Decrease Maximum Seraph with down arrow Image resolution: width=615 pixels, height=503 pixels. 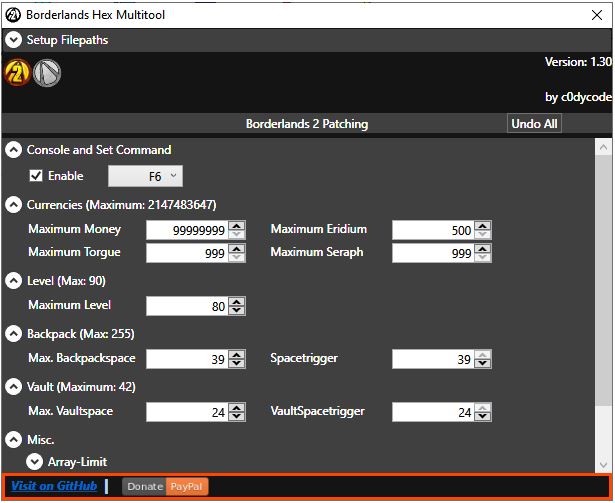point(482,257)
